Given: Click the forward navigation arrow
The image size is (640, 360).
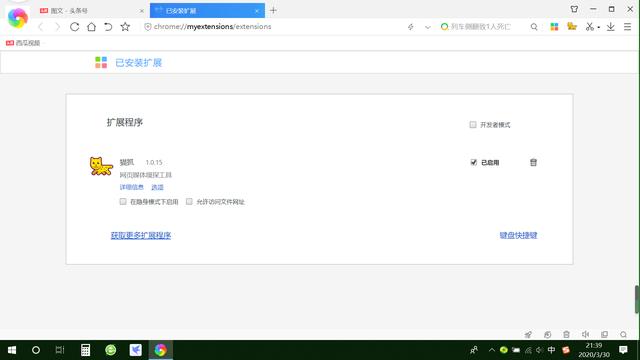Looking at the screenshot, I should pos(57,27).
